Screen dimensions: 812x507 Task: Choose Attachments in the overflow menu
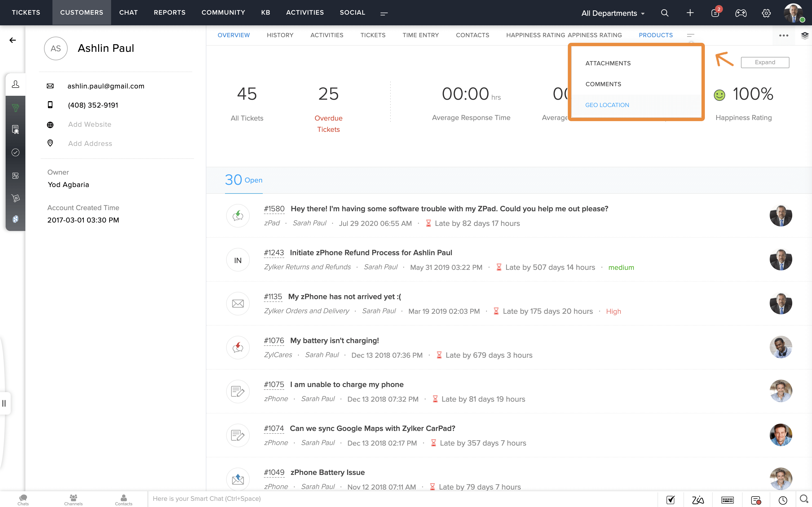pyautogui.click(x=608, y=63)
